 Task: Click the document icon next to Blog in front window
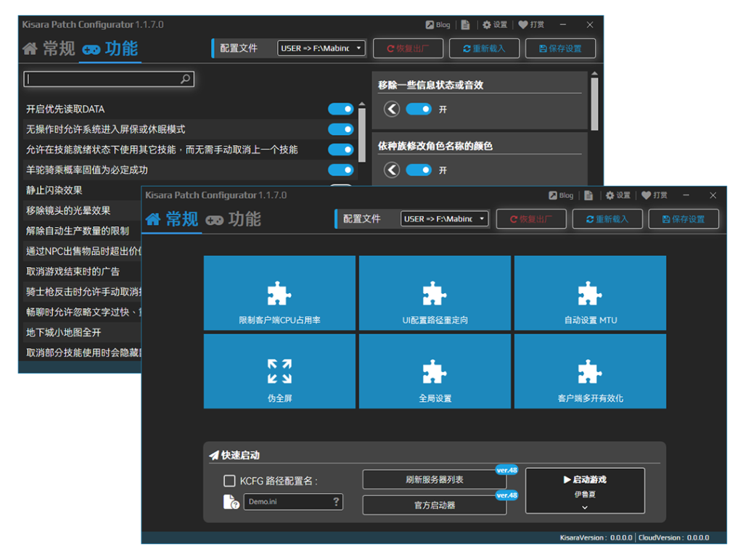pyautogui.click(x=588, y=195)
